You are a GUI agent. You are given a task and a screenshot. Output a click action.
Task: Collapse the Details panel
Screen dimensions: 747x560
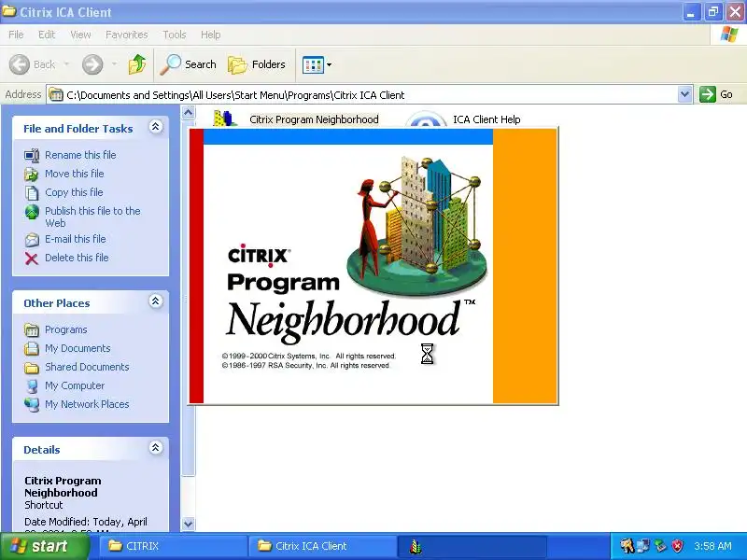(x=155, y=448)
